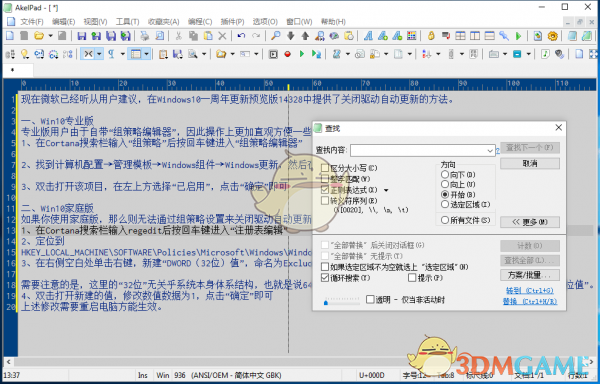Uncheck the 循环搜索 checkbox
The height and width of the screenshot is (384, 600).
coord(325,278)
